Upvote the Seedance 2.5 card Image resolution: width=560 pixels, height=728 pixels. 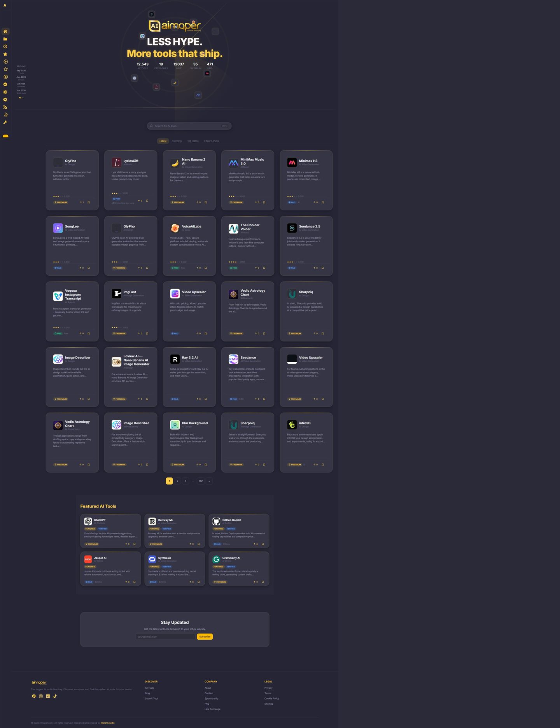pos(315,268)
